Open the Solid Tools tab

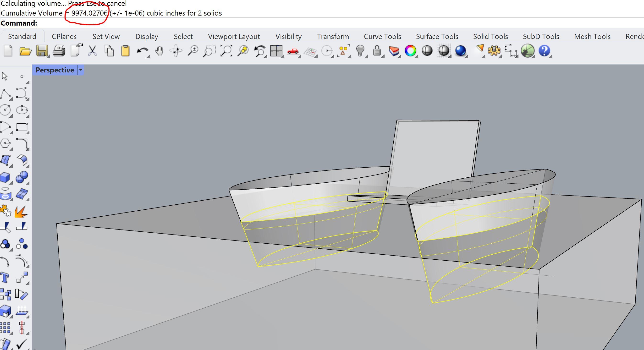click(x=490, y=37)
